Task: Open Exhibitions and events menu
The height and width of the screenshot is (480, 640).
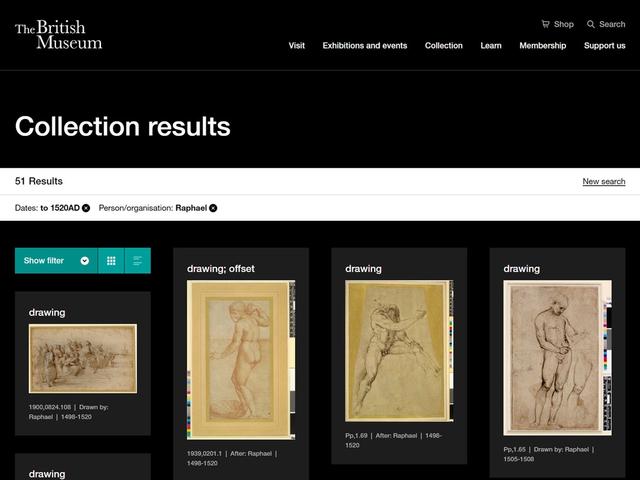Action: [x=365, y=46]
